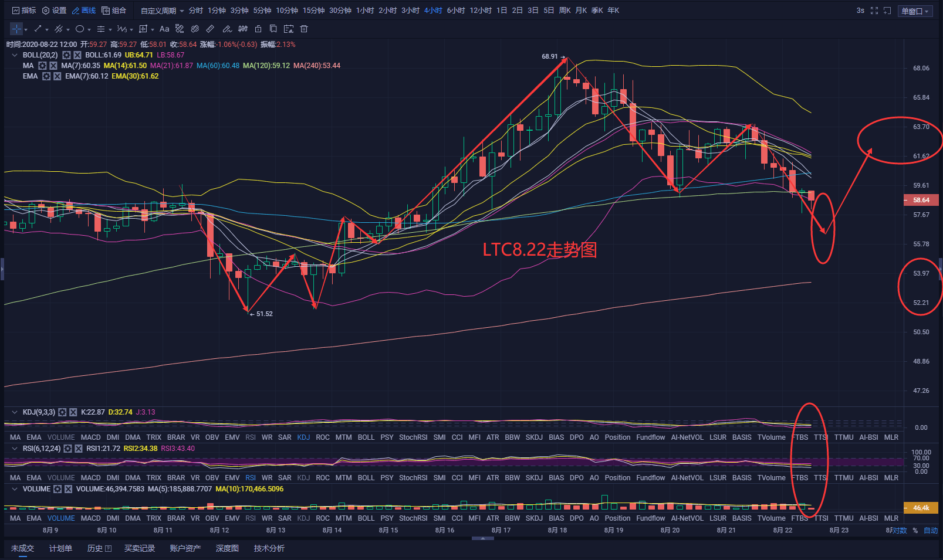Collapse the BOLL indicator legend chevron
The width and height of the screenshot is (943, 560).
coord(15,55)
